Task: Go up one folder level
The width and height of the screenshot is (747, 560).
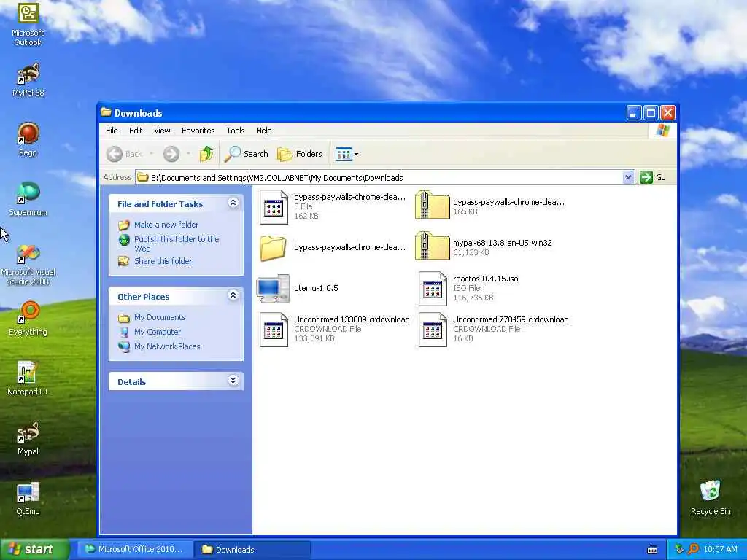Action: tap(206, 154)
